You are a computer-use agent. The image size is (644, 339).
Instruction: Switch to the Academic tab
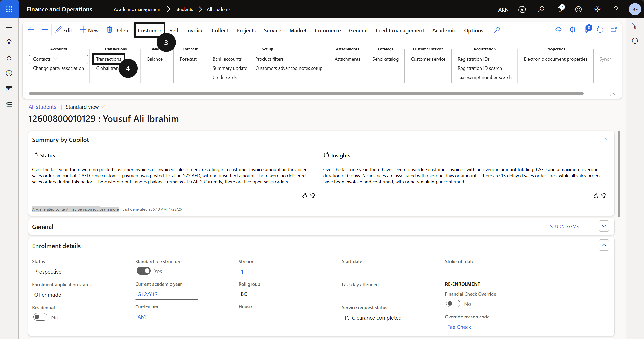pos(444,31)
